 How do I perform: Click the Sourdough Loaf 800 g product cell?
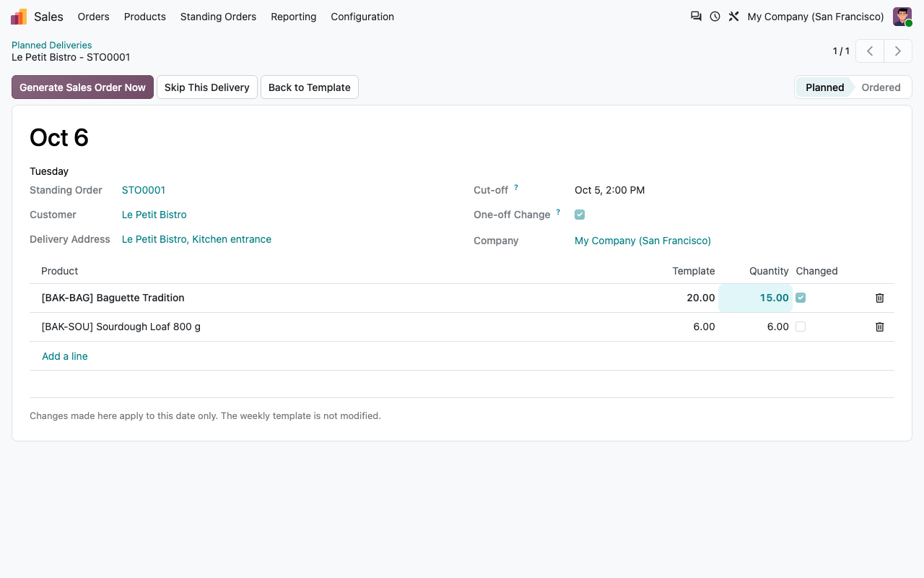339,327
